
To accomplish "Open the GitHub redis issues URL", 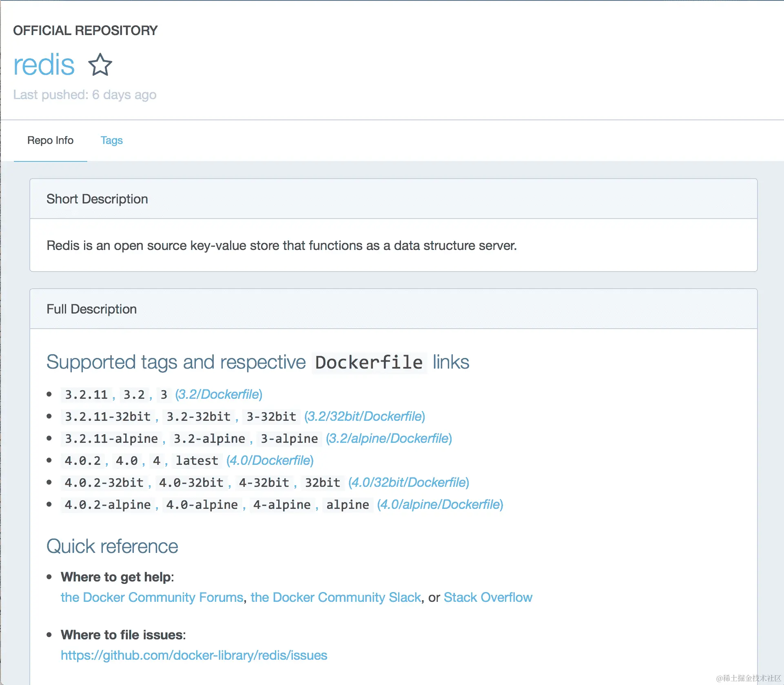I will (x=194, y=655).
